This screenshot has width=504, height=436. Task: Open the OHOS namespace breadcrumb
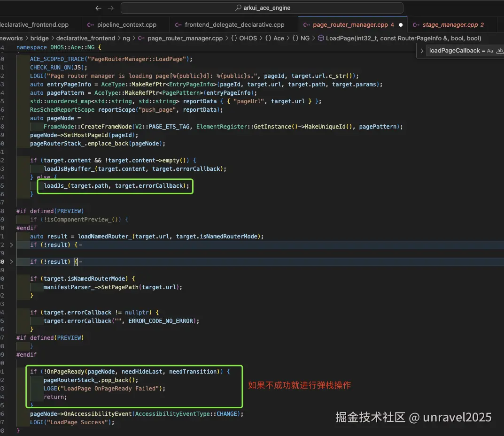point(248,38)
